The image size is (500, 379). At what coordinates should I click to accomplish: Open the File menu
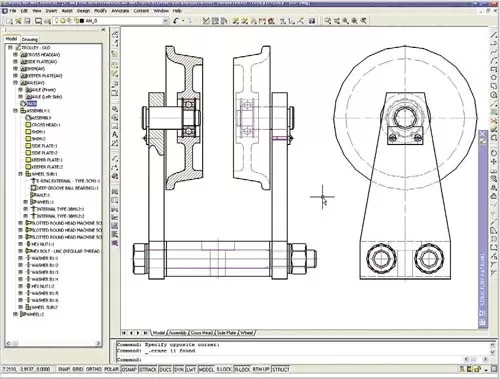tap(13, 11)
